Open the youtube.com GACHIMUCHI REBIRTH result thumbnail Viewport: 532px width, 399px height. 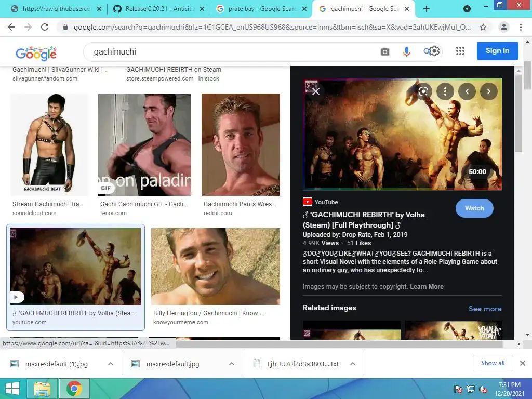click(76, 267)
